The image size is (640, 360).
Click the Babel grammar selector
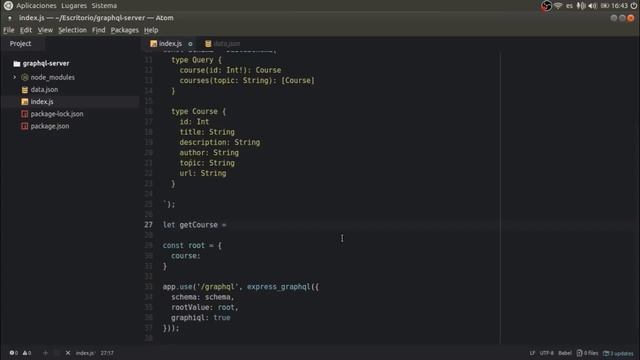565,353
